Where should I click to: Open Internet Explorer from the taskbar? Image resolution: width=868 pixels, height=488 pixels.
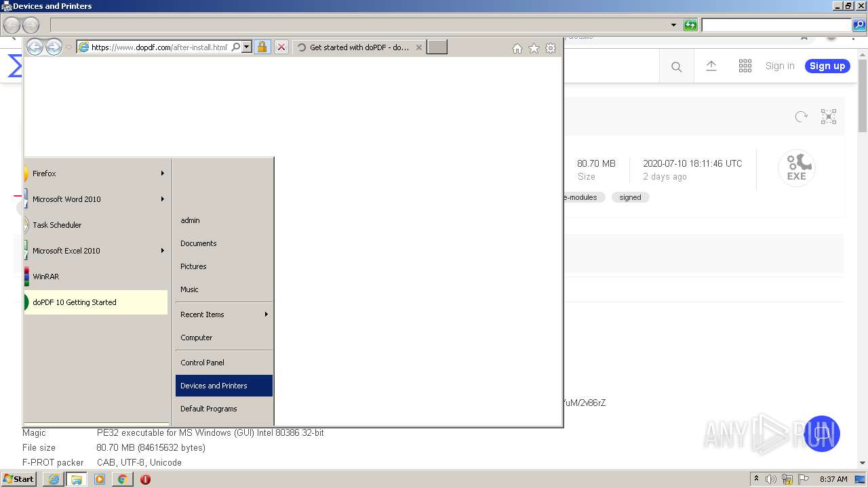tap(53, 479)
